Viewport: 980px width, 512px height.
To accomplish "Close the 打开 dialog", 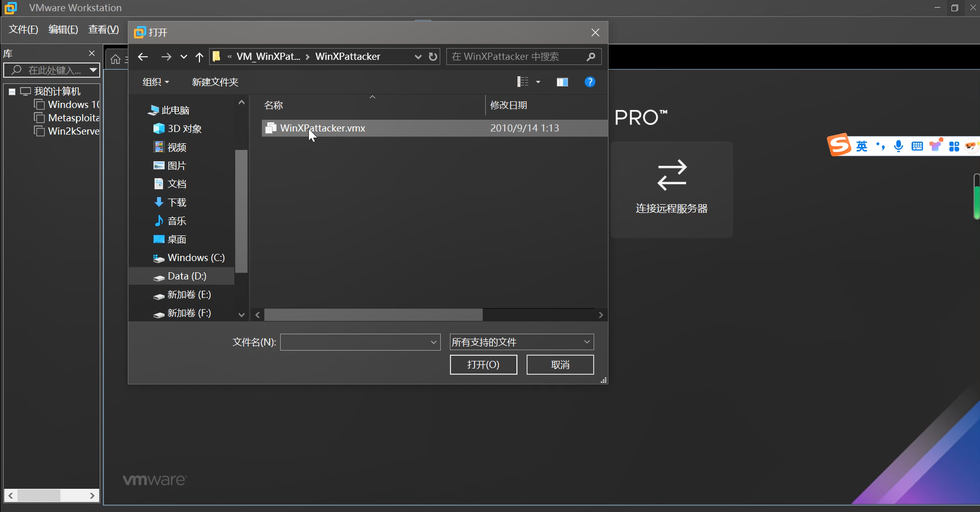I will [595, 32].
